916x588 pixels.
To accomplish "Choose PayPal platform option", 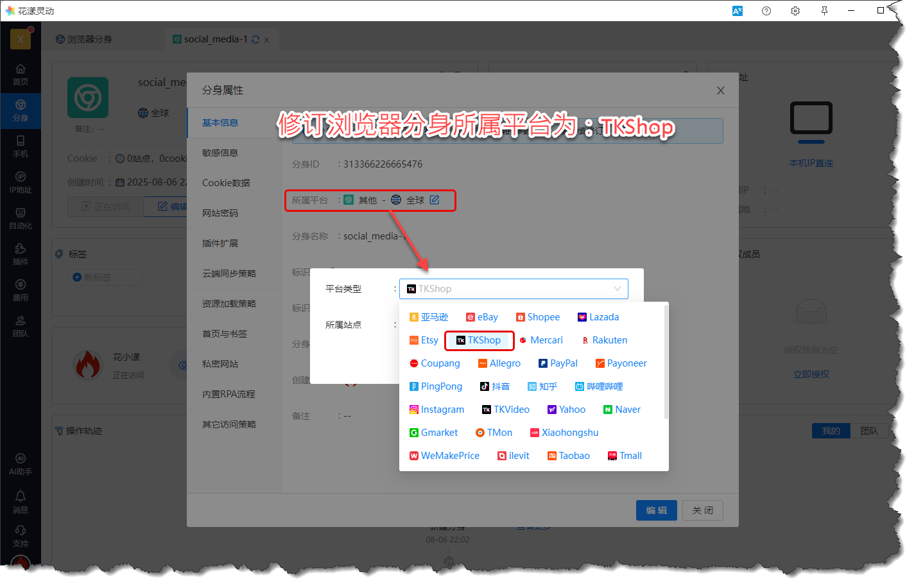I will click(x=558, y=363).
